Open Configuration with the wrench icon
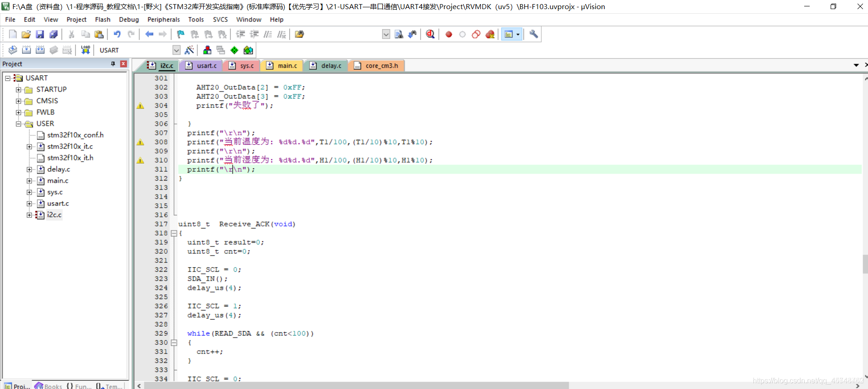Screen dimensions: 868x389 click(534, 34)
